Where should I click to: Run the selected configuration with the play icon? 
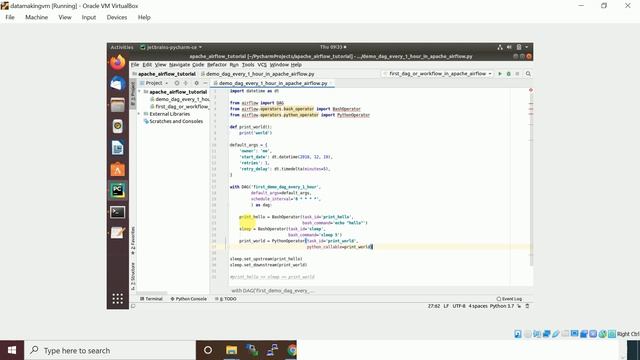pos(500,74)
